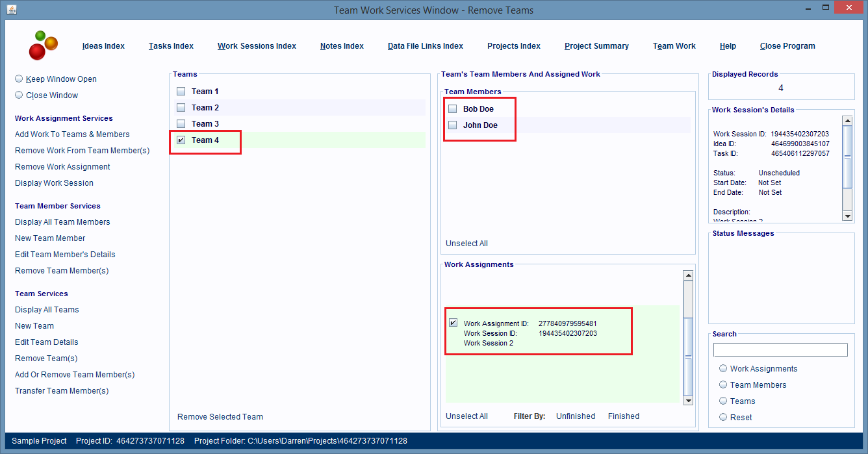Open the Ideas Index menu
This screenshot has height=454, width=868.
click(x=103, y=46)
